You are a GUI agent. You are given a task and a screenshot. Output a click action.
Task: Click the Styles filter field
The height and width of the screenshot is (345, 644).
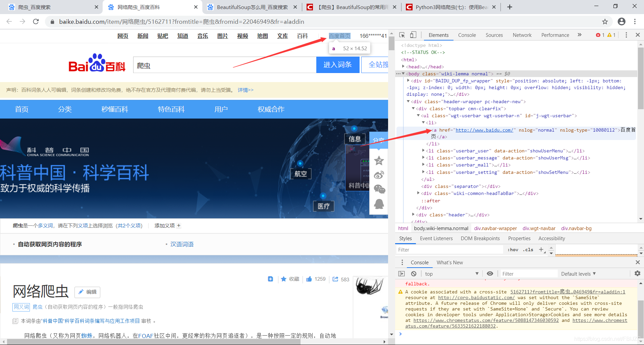pyautogui.click(x=449, y=250)
